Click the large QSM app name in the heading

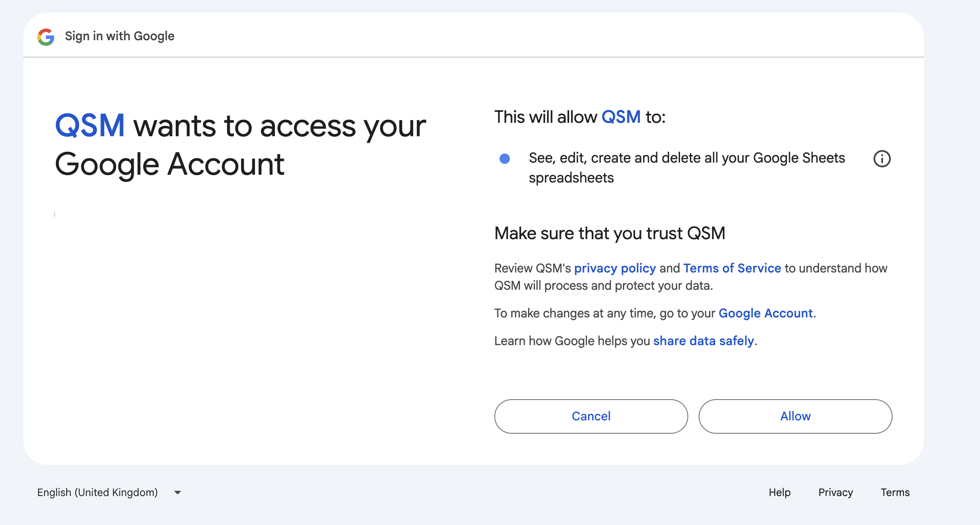click(x=90, y=126)
